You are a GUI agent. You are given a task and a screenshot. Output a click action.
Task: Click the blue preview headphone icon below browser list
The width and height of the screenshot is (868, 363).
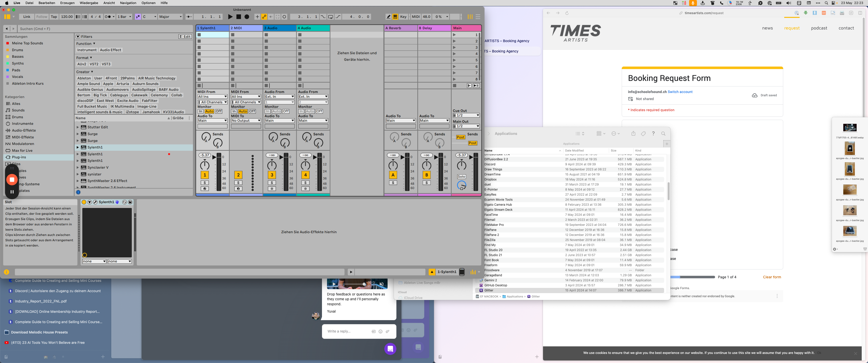78,192
